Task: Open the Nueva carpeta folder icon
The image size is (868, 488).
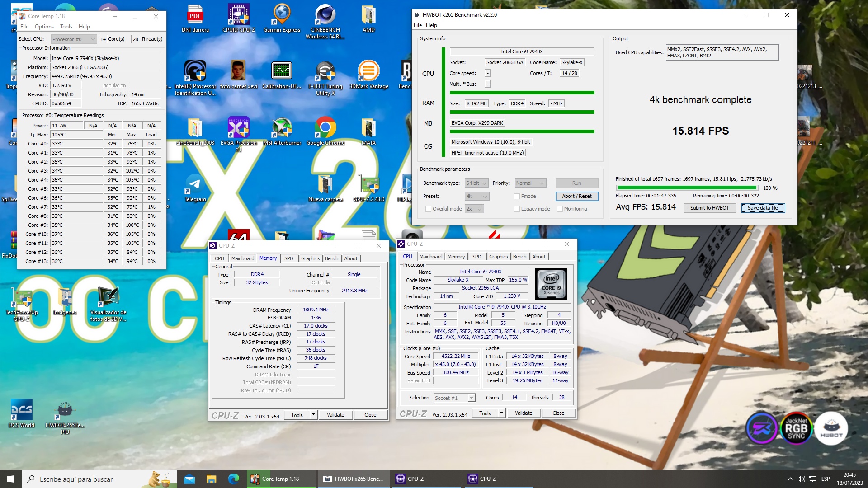Action: click(325, 188)
